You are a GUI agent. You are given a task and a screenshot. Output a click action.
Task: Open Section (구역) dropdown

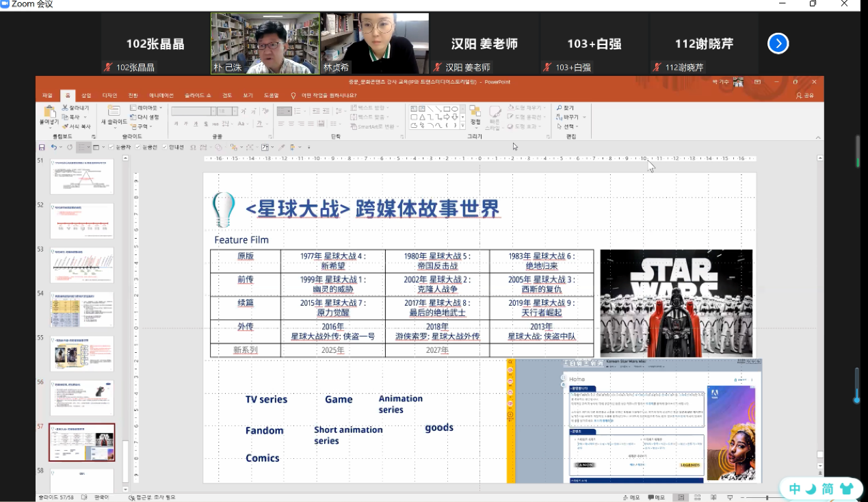click(142, 127)
